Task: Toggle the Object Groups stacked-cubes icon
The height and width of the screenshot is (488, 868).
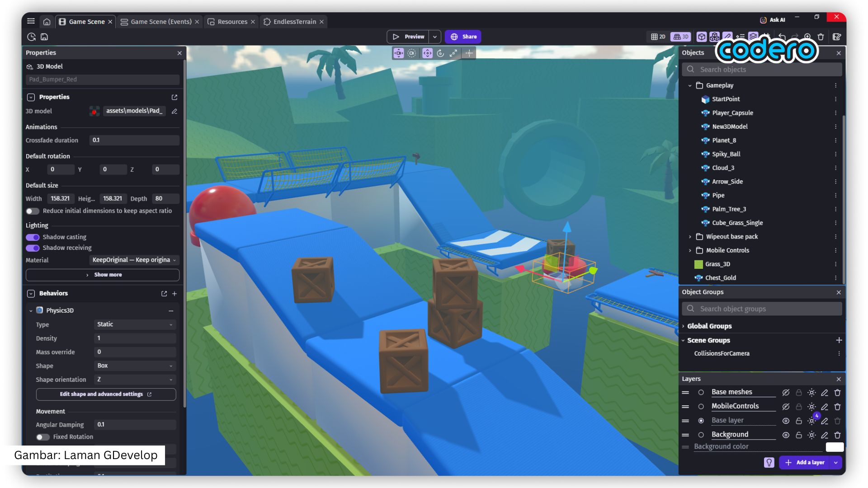Action: [x=714, y=37]
